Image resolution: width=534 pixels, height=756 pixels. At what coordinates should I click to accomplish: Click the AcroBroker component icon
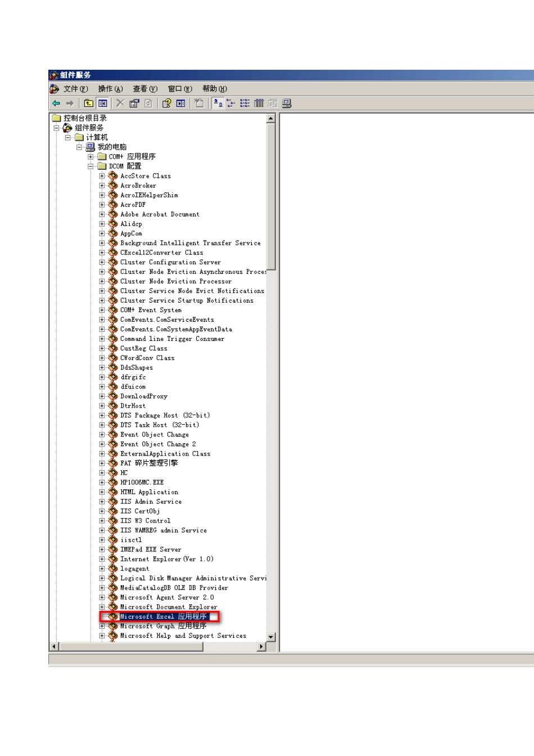coord(113,186)
